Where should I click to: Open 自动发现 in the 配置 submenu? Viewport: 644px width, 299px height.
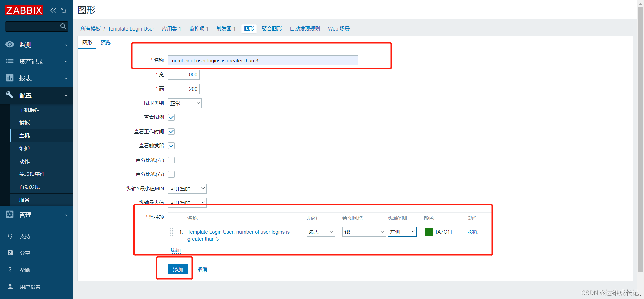[x=42, y=187]
